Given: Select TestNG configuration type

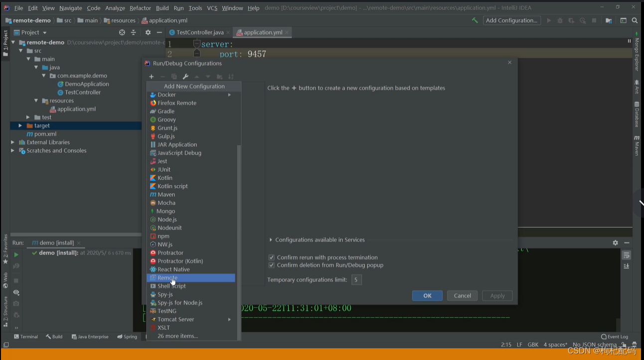Looking at the screenshot, I should (191, 311).
